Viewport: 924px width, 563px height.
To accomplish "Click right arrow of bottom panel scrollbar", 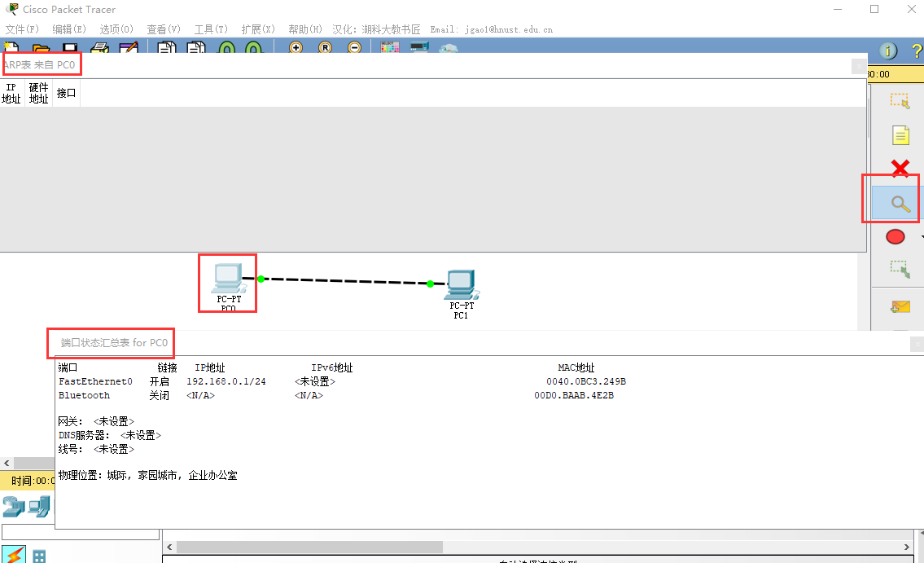I will (907, 547).
